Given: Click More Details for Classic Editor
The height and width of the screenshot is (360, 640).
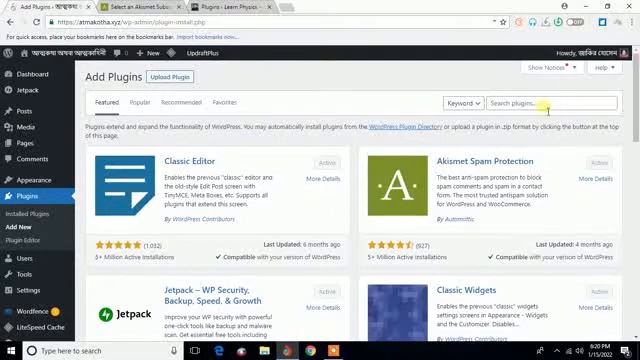Looking at the screenshot, I should 323,179.
